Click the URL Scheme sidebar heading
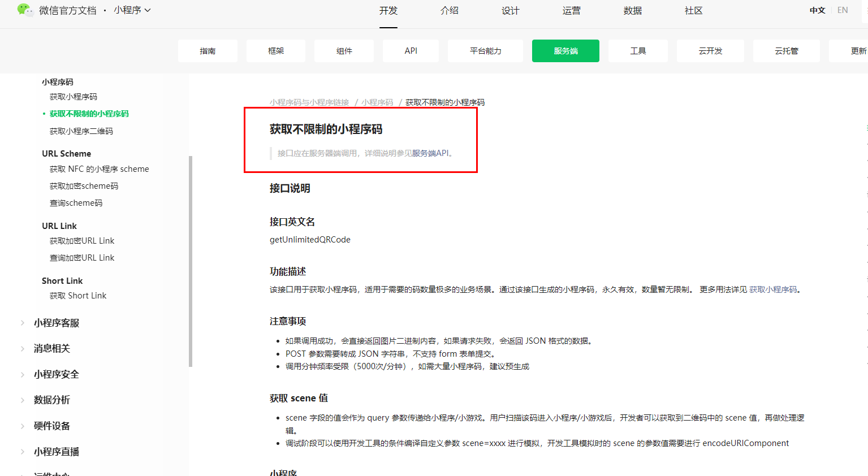Viewport: 868px width, 476px height. click(66, 154)
